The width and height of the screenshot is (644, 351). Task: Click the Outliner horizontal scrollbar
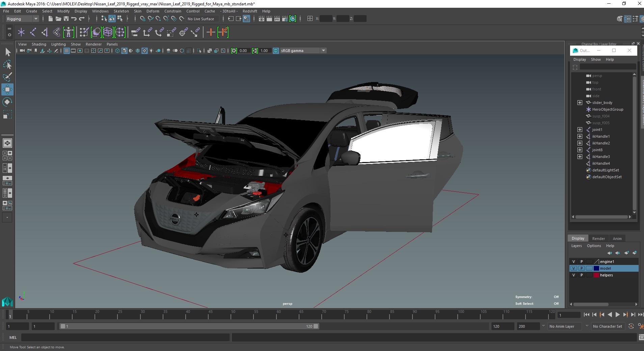(x=602, y=217)
